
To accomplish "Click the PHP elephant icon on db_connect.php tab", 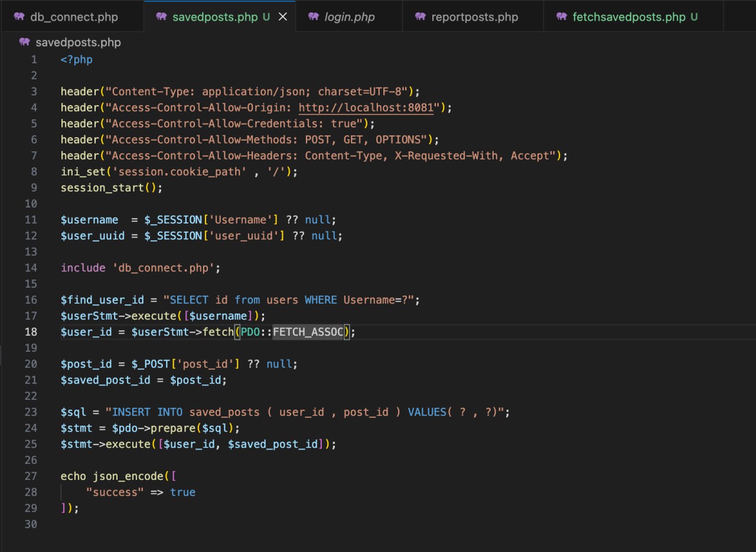I will (19, 17).
